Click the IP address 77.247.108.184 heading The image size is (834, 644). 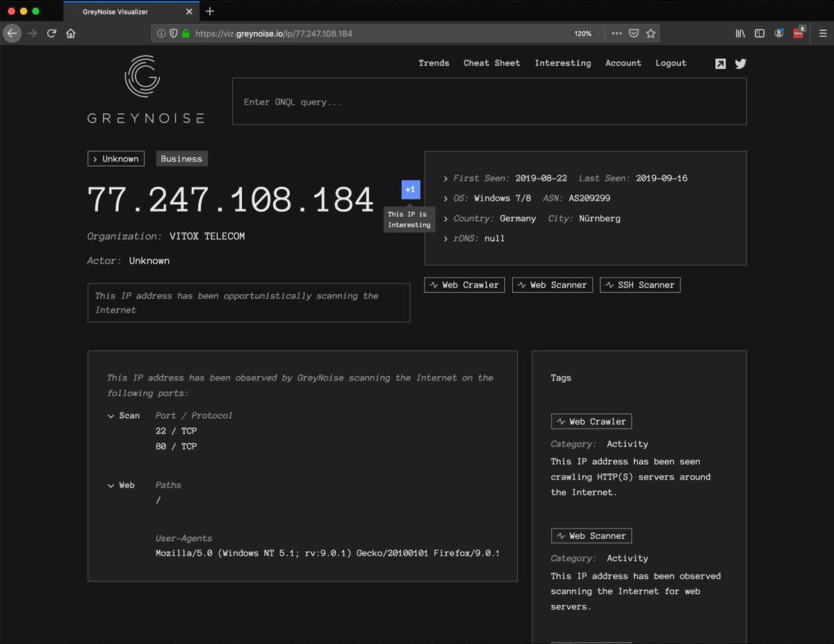tap(231, 199)
